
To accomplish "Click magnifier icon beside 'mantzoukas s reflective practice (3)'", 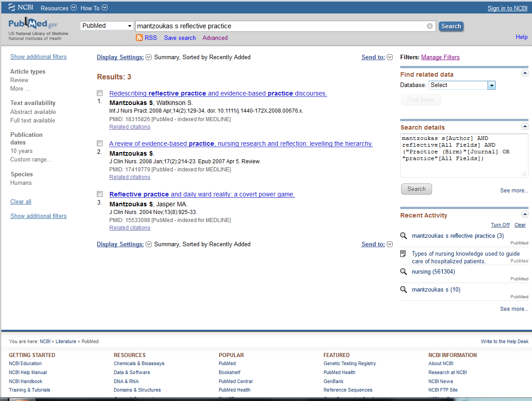I will 403,235.
